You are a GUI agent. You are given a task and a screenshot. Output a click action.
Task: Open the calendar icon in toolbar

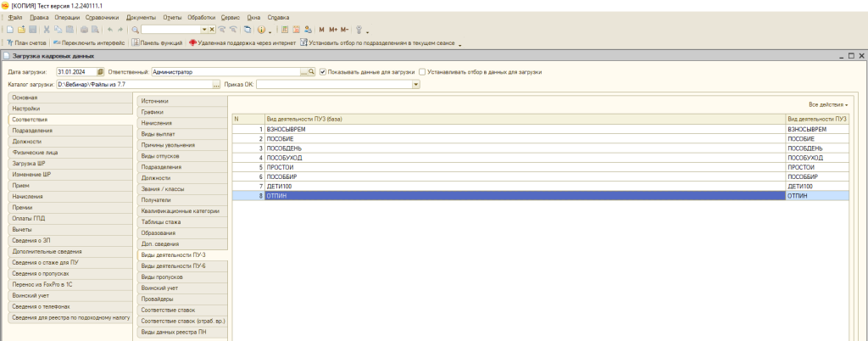(296, 29)
